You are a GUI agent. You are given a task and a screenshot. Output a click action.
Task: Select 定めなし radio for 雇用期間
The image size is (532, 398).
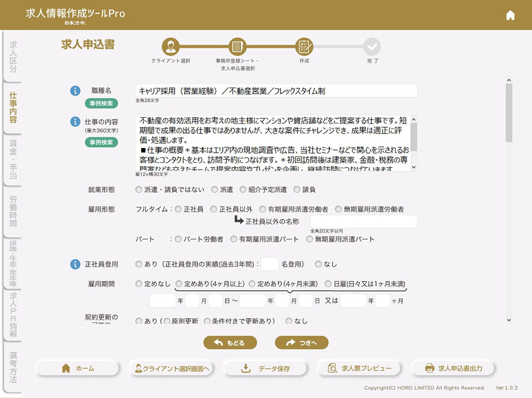(138, 284)
